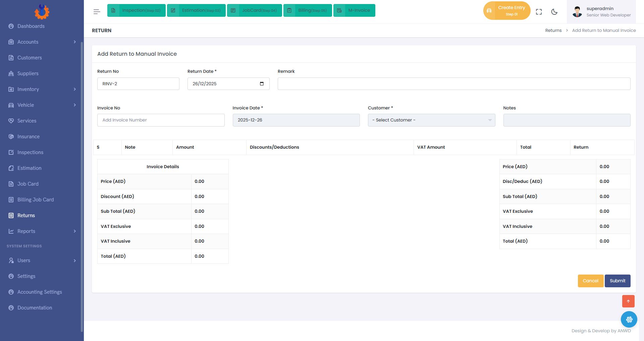This screenshot has height=341, width=644.
Task: Expand the Users submenu chevron
Action: coord(75,260)
